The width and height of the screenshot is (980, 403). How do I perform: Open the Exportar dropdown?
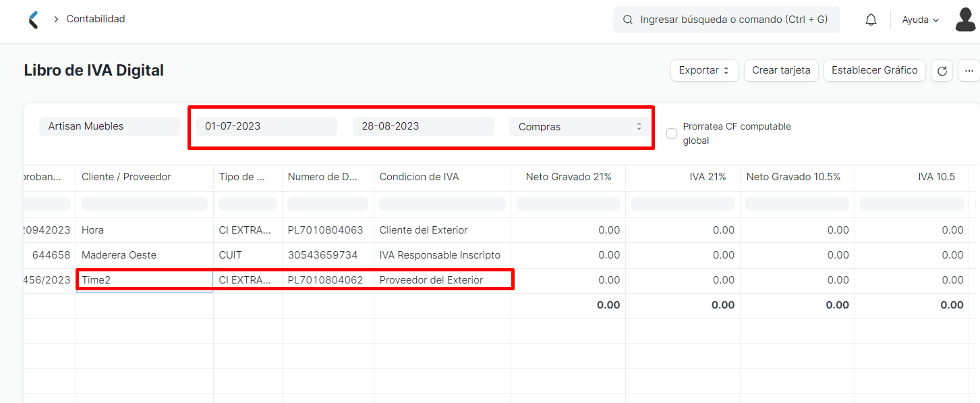tap(704, 70)
